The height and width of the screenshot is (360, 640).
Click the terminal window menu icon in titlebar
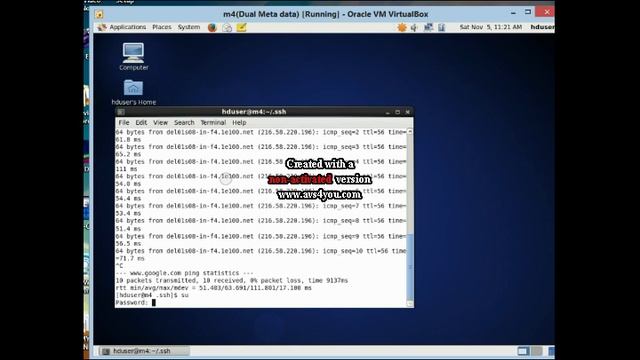pos(121,112)
